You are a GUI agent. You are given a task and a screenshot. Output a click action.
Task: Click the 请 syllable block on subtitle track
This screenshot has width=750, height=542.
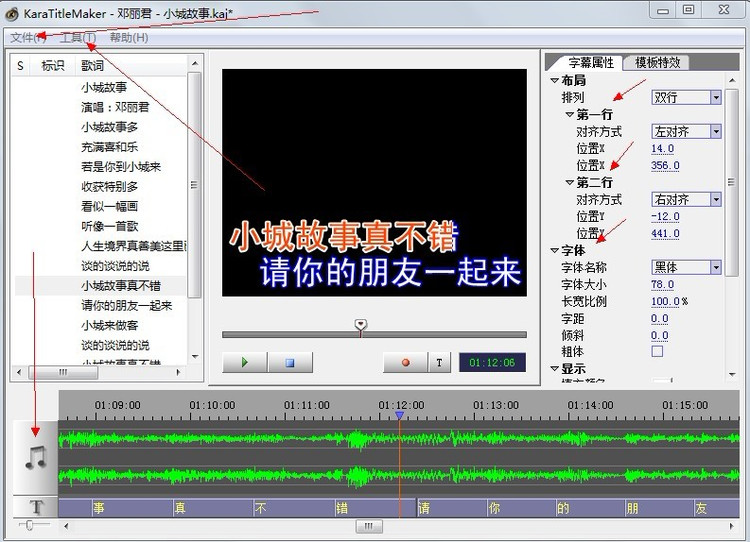pyautogui.click(x=452, y=508)
